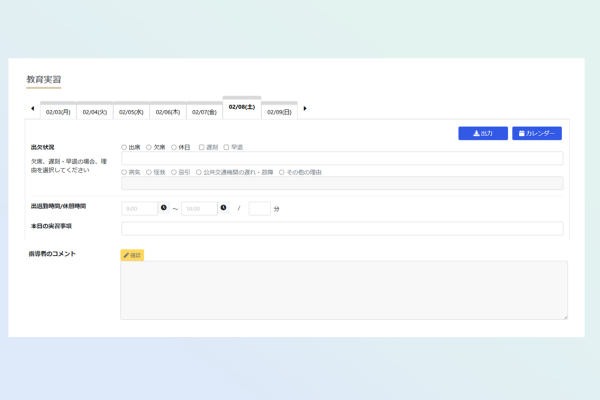Image resolution: width=600 pixels, height=400 pixels.
Task: Open the clock picker for start time
Action: [164, 208]
